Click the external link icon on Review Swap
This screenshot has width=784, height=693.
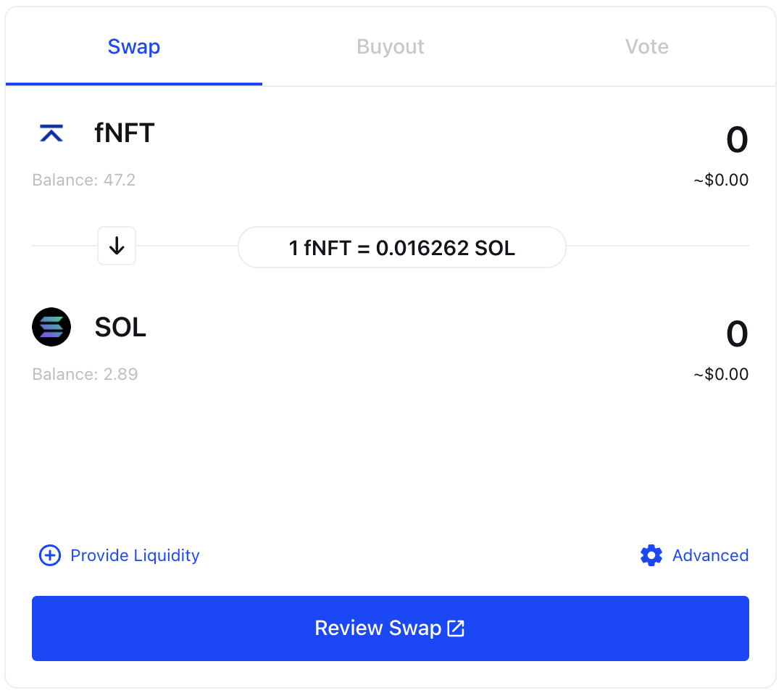click(x=456, y=628)
